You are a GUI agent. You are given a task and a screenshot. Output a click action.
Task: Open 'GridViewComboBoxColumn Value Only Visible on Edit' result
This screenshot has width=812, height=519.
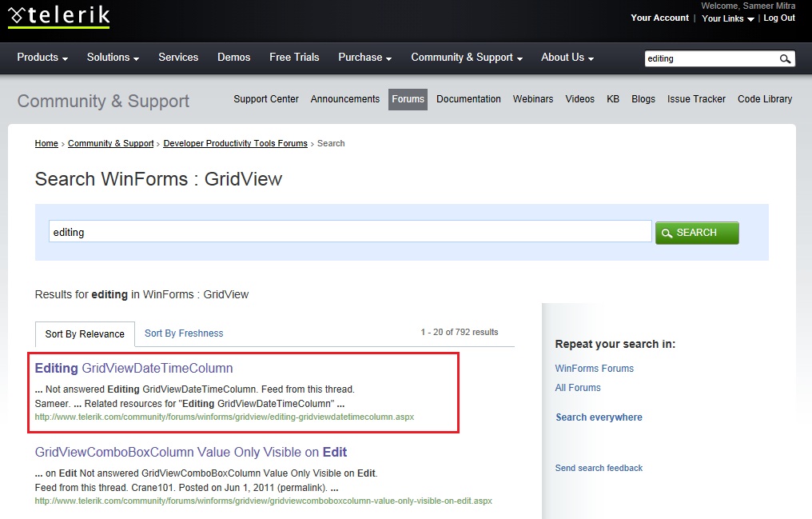click(x=190, y=452)
